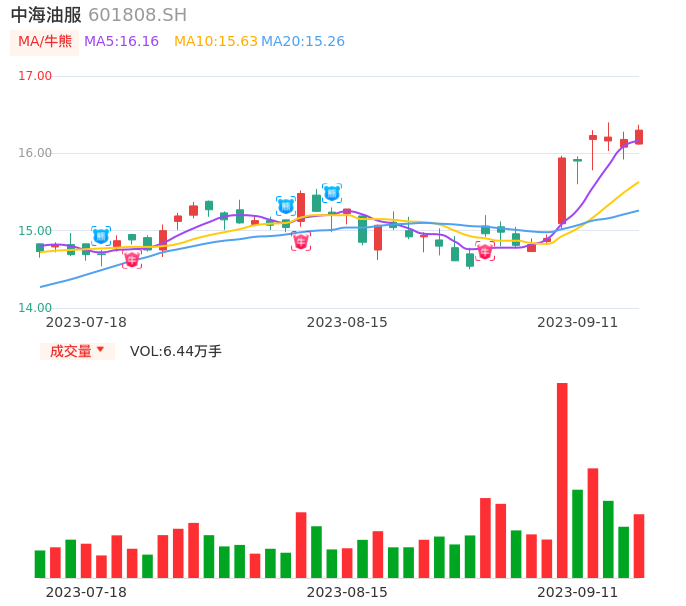Click the VOL:6.44万手 volume readout
This screenshot has height=606, width=686.
click(176, 351)
